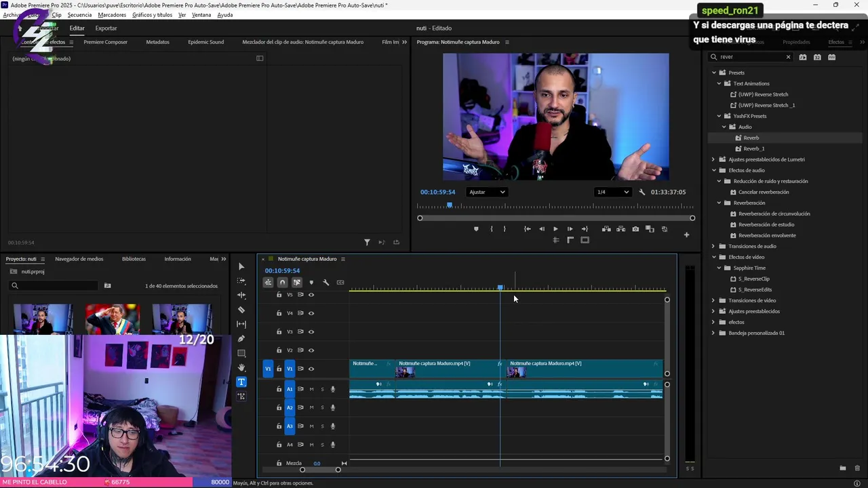Open Gráficos y títulos menu

click(152, 15)
